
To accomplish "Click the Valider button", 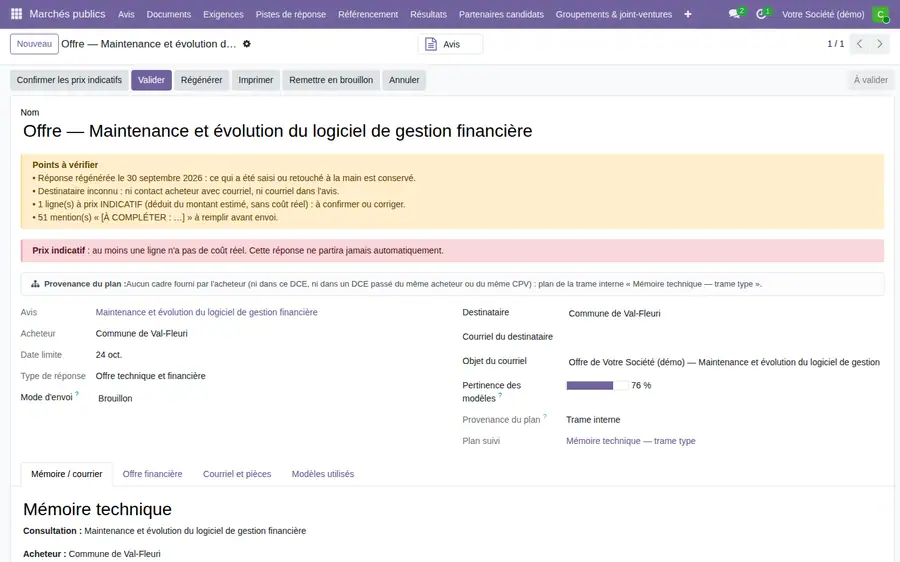I will [x=152, y=80].
